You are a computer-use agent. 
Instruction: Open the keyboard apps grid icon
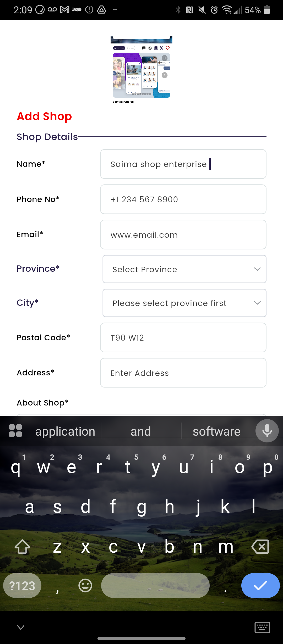[15, 431]
